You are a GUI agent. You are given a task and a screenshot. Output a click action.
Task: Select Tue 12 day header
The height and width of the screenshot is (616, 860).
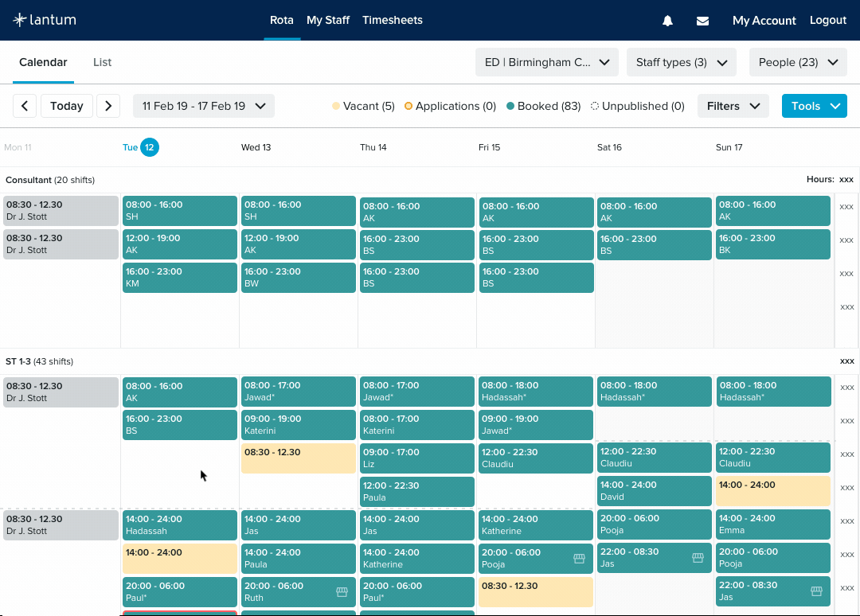(140, 147)
